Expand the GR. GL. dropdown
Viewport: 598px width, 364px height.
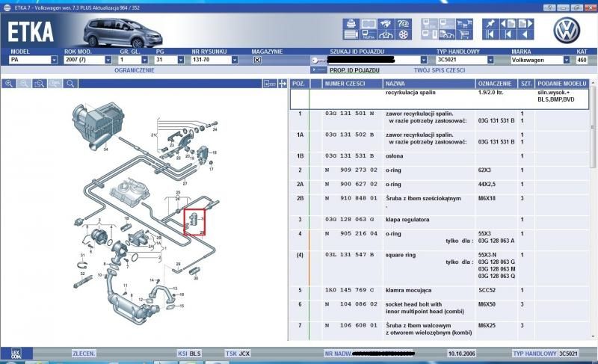tap(144, 60)
